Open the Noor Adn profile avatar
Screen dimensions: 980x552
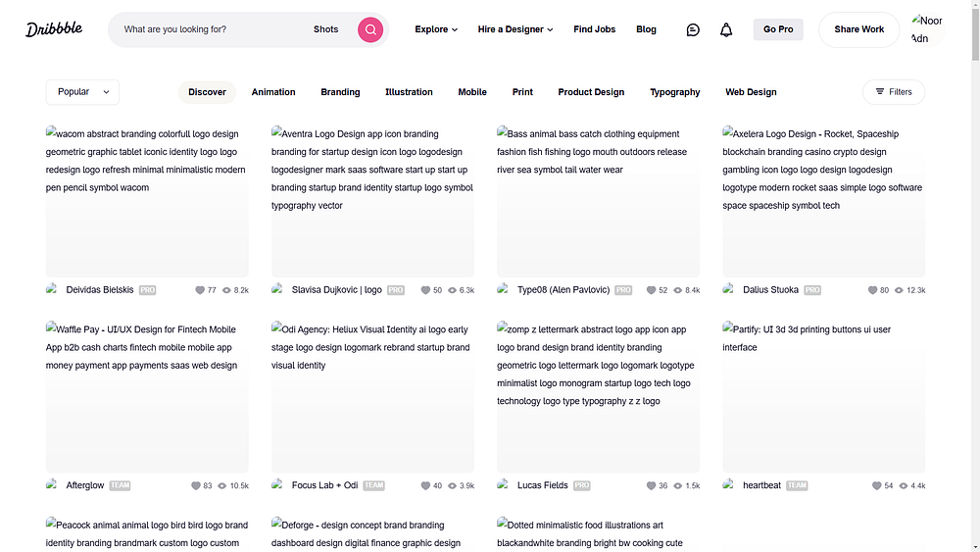(x=927, y=29)
